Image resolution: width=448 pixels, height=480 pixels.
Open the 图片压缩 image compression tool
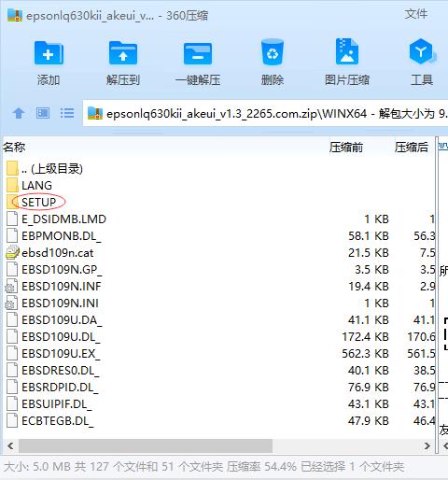tap(347, 51)
